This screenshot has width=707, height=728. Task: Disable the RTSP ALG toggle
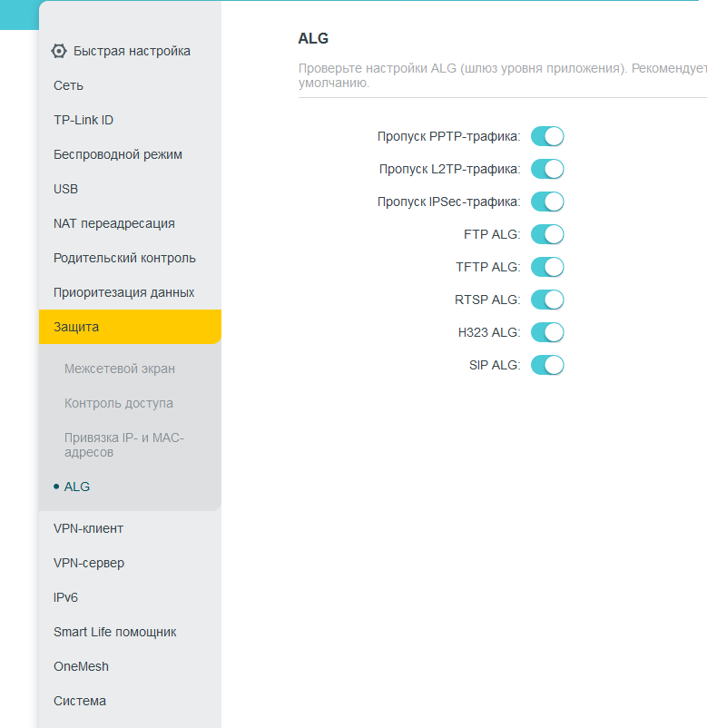click(547, 300)
